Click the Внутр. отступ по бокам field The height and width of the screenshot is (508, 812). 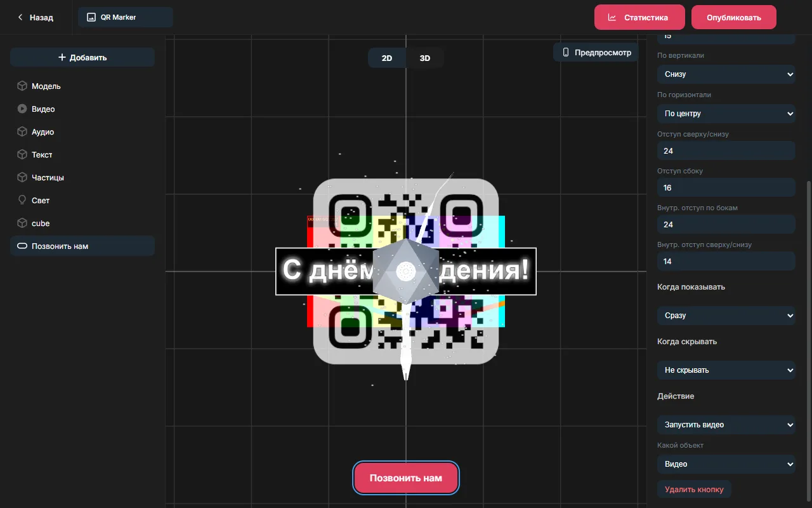coord(726,224)
